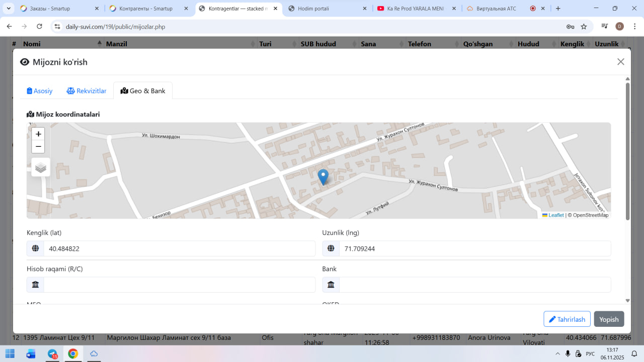Zoom in on the map
The image size is (644, 362).
(x=38, y=134)
